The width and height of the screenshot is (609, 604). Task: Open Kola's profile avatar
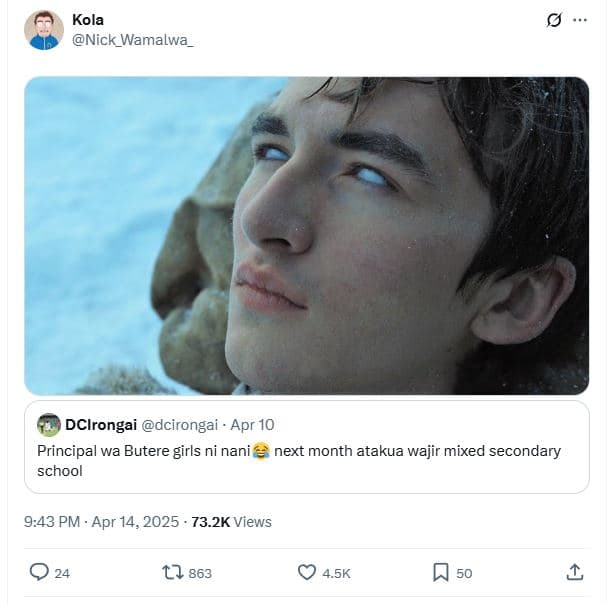(43, 30)
